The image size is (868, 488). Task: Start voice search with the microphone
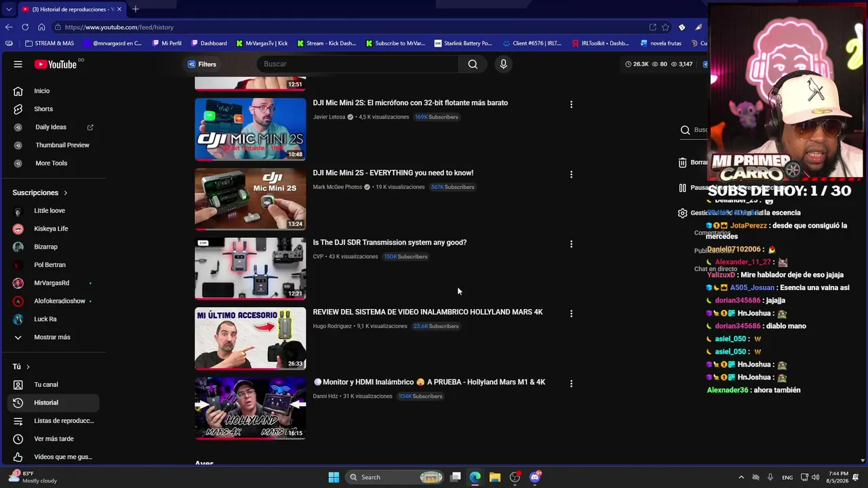(x=503, y=64)
